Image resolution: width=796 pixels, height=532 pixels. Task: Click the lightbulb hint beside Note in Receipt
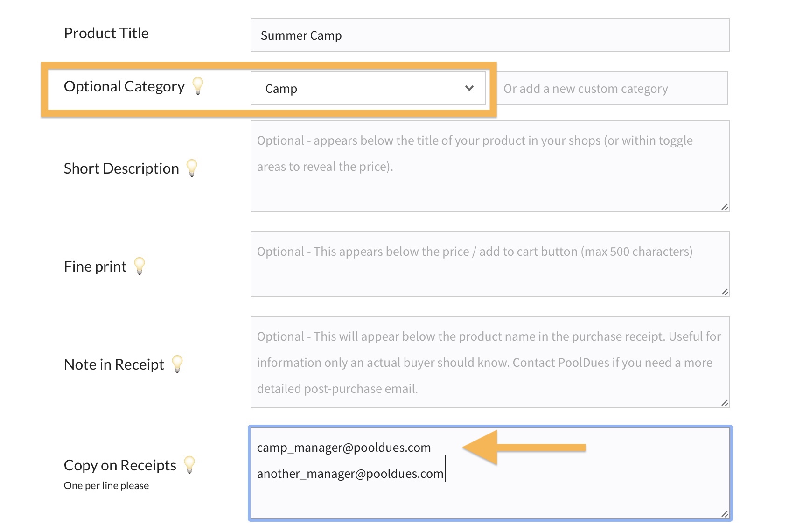click(x=177, y=364)
